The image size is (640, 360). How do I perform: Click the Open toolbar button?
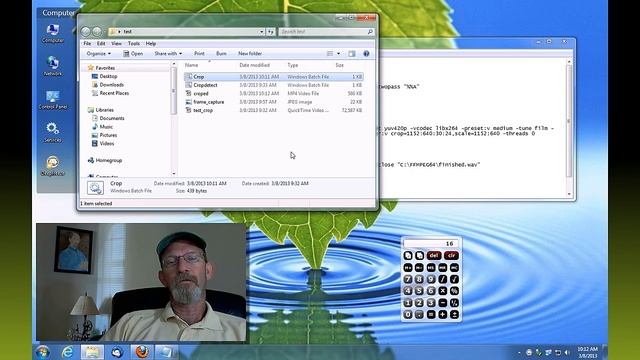(x=133, y=53)
